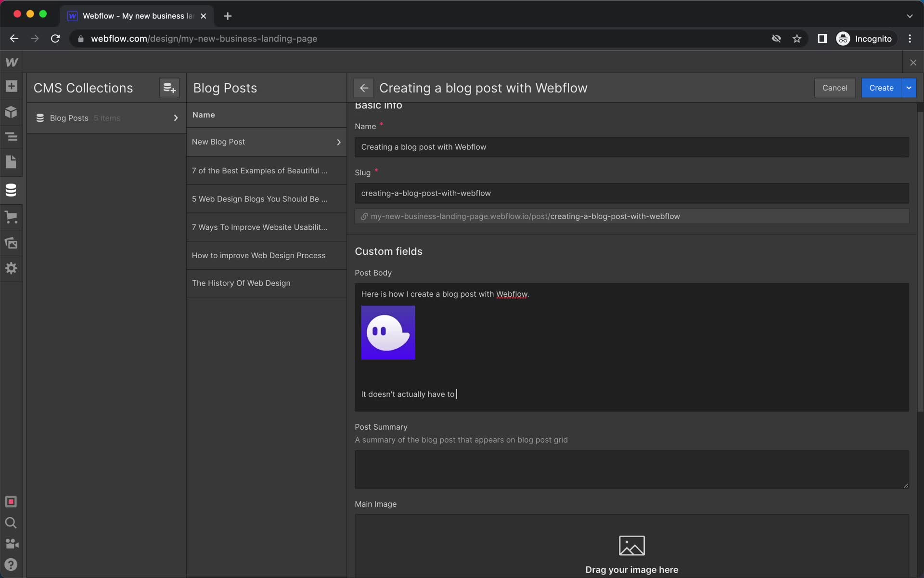Select 7 Ways To Improve Website Usability post

tap(266, 227)
